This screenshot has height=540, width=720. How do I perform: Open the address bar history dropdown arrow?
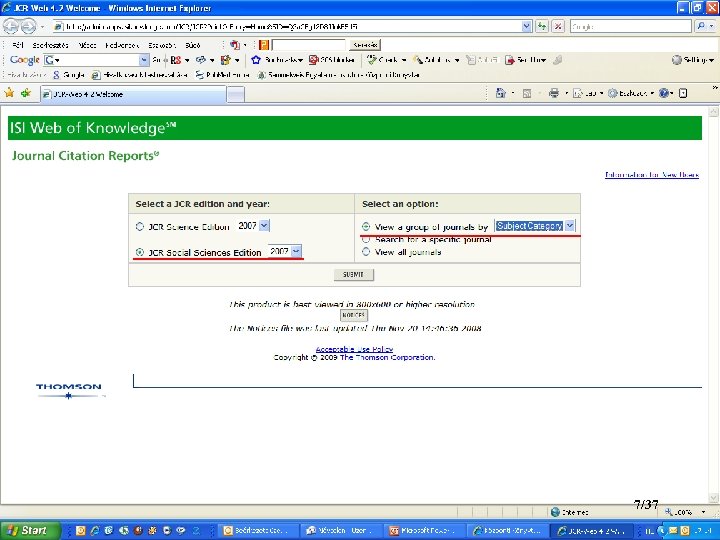coord(527,26)
